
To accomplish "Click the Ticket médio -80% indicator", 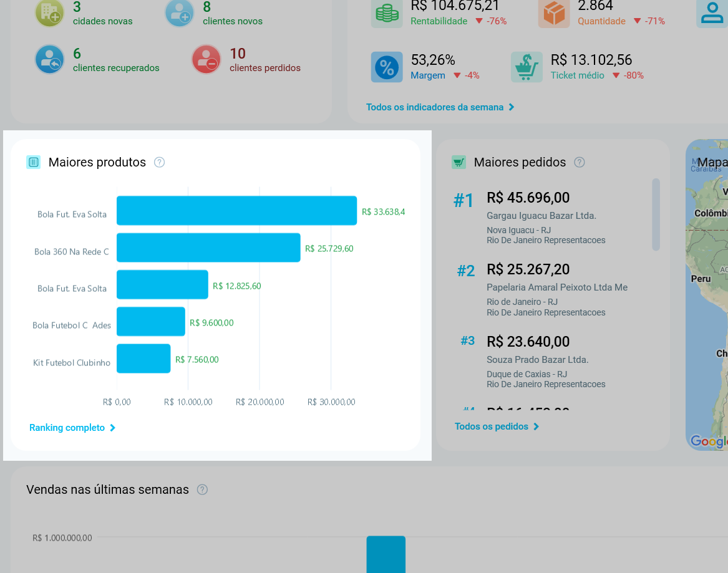I will pos(628,75).
